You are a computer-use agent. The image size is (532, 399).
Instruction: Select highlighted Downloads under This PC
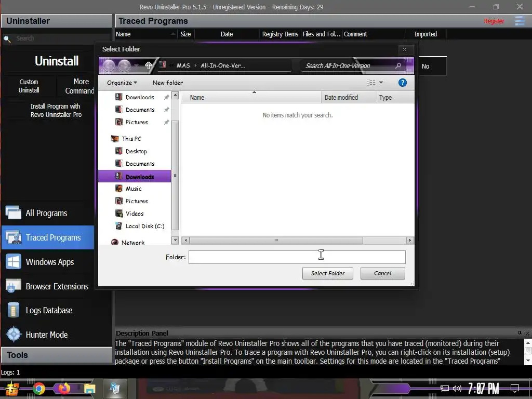pos(135,177)
